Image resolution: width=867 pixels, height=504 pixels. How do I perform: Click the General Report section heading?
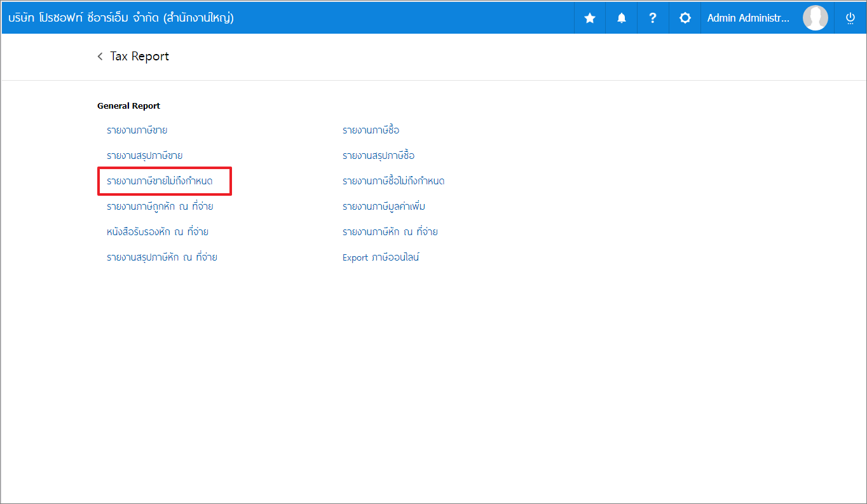pos(129,106)
